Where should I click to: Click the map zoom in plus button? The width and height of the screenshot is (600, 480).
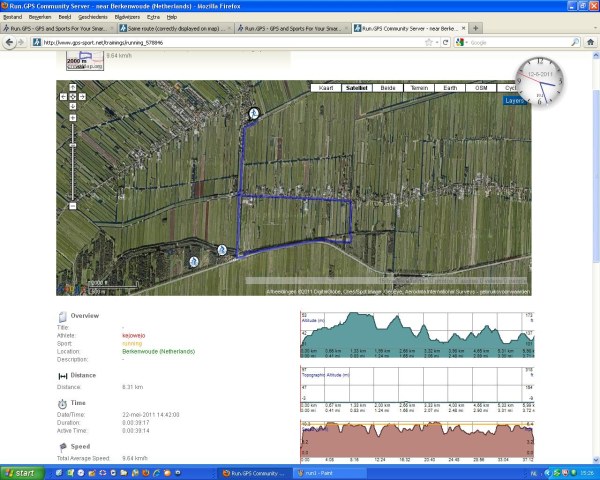click(x=72, y=117)
